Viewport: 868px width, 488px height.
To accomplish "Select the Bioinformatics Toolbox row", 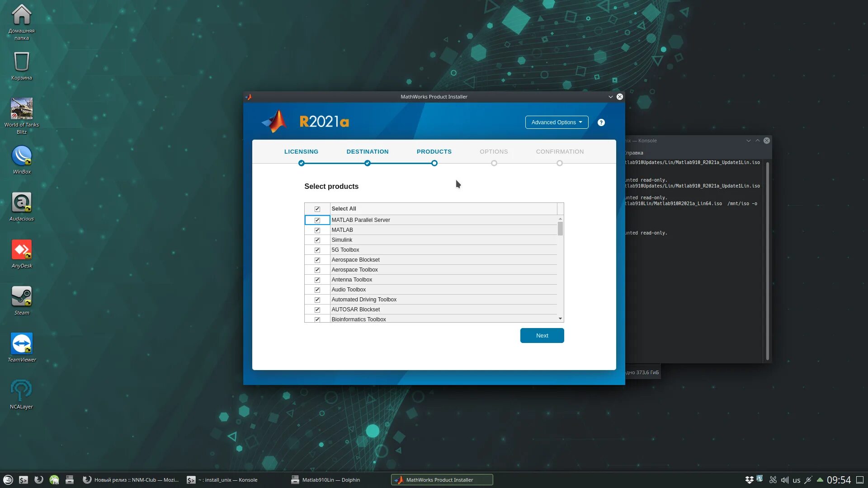I will [x=430, y=319].
